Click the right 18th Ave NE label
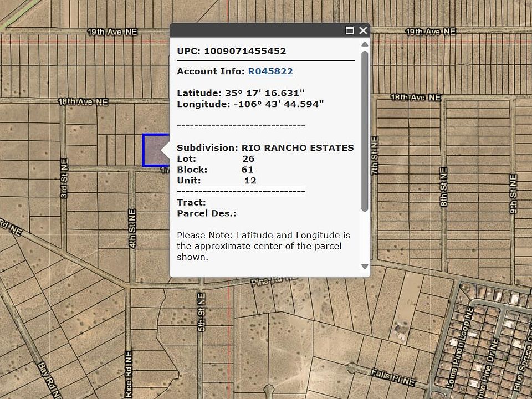 click(416, 98)
